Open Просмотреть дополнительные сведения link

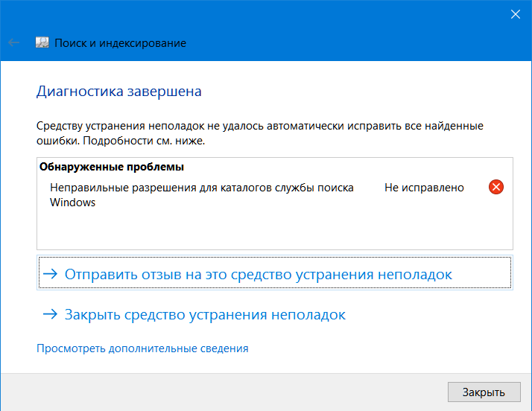pyautogui.click(x=142, y=348)
